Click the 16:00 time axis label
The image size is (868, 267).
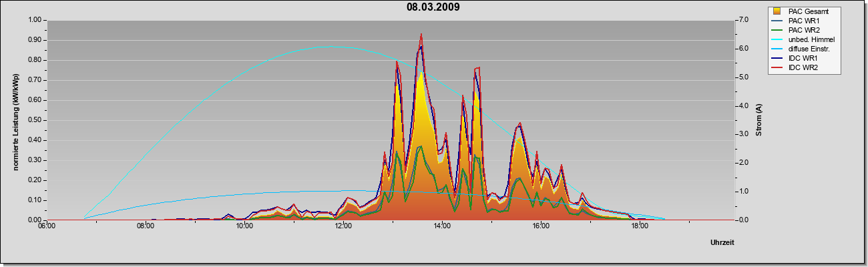coord(541,226)
